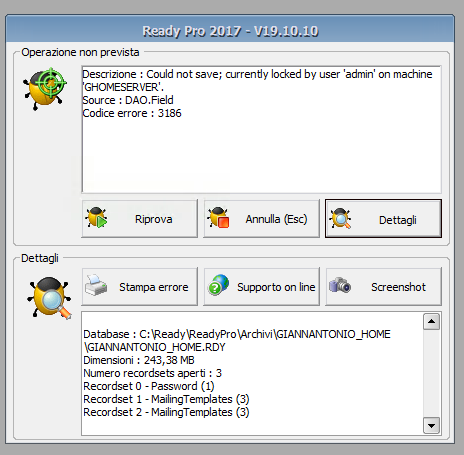Click the camera icon on Screenshot button
464x455 pixels.
pos(340,285)
